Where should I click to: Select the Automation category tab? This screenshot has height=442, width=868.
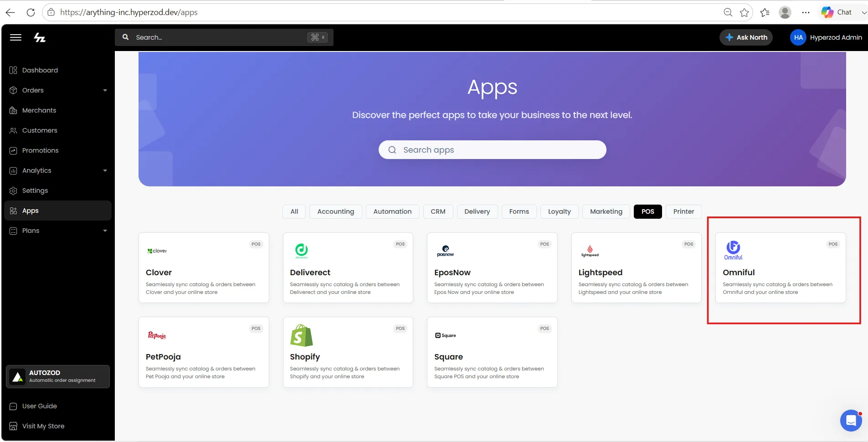392,211
